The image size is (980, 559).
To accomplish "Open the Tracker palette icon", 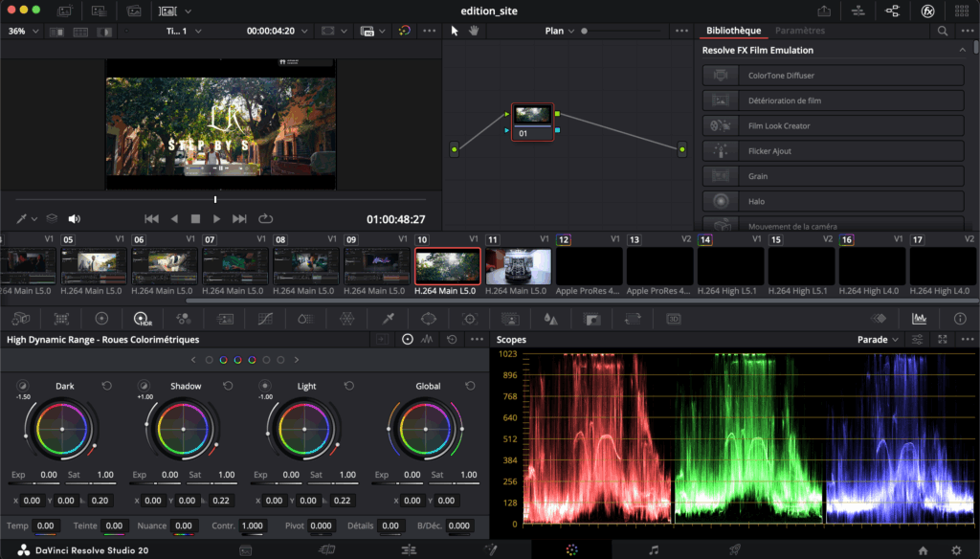I will (470, 318).
